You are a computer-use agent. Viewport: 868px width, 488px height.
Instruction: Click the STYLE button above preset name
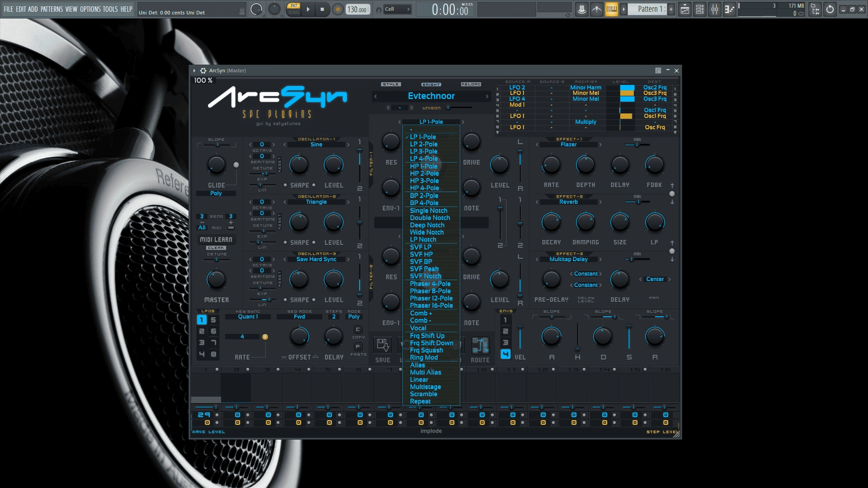click(391, 84)
